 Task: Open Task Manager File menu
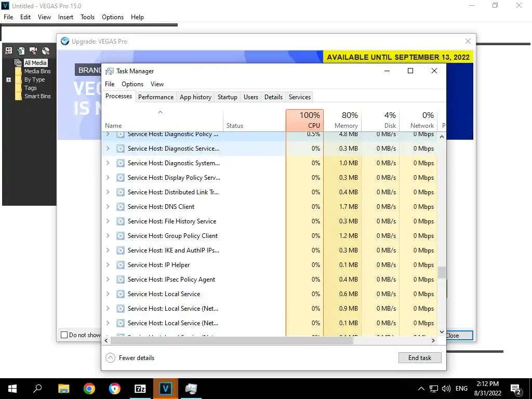tap(110, 84)
